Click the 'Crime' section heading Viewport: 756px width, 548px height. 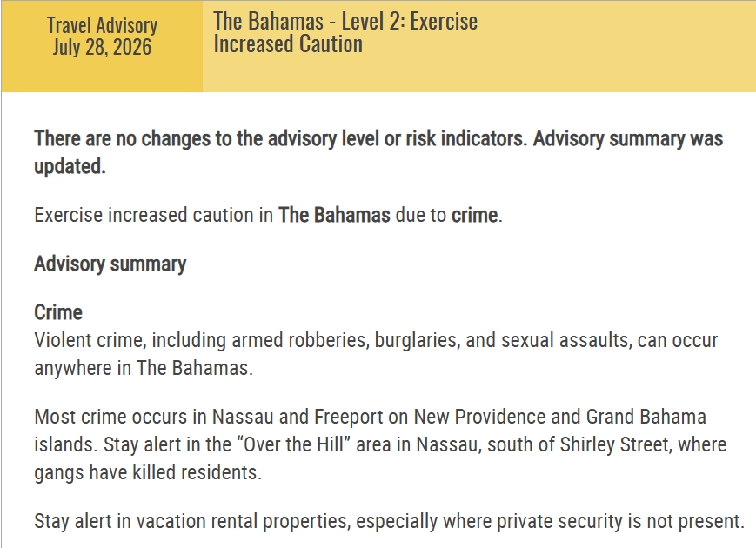(x=58, y=312)
